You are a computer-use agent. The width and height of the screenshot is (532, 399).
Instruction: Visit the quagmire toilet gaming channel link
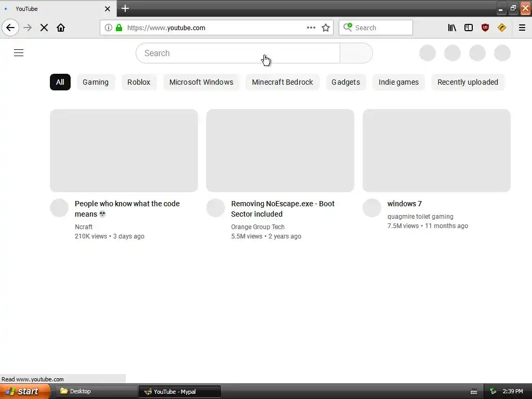pos(420,217)
